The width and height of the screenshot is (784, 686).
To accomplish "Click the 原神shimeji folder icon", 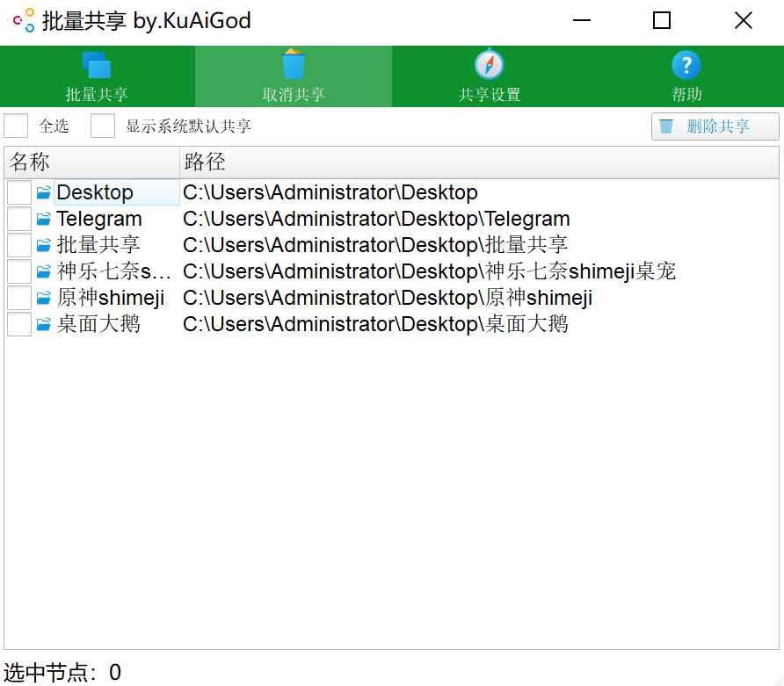I will click(43, 298).
